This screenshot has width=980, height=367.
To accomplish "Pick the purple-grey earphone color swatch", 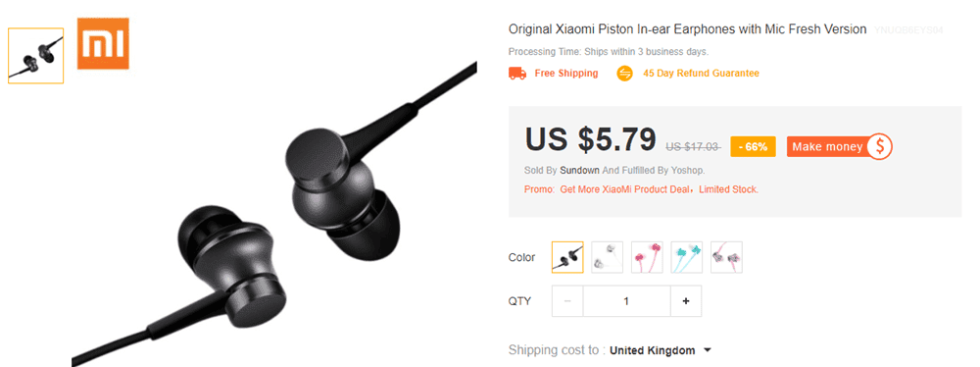I will coord(727,257).
